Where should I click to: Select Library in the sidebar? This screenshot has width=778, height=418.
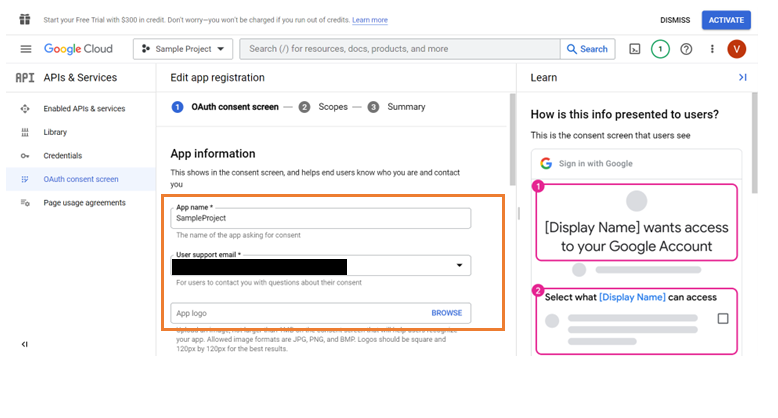(x=55, y=132)
